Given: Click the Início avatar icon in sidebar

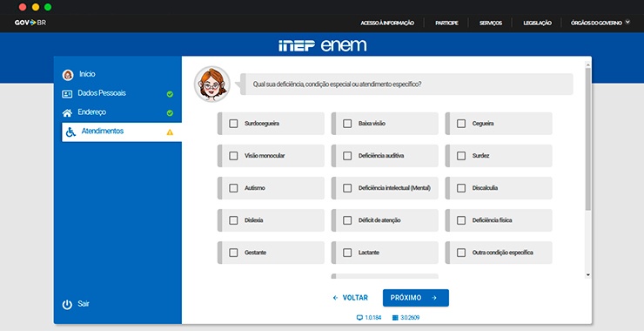Looking at the screenshot, I should (68, 75).
